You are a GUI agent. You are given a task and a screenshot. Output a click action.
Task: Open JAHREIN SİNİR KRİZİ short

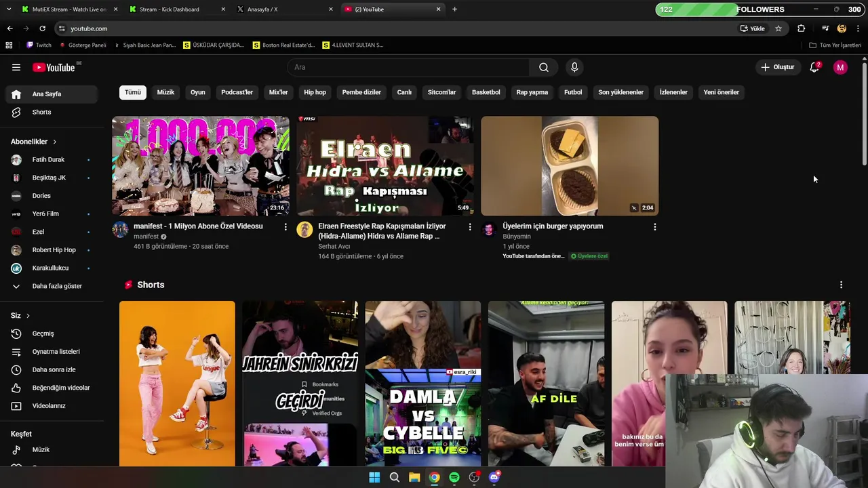click(x=300, y=384)
